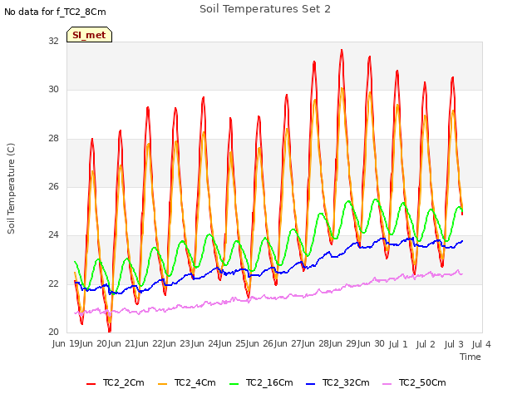Click the Jun 30 x-axis tick label
532x399 pixels.
click(x=372, y=343)
